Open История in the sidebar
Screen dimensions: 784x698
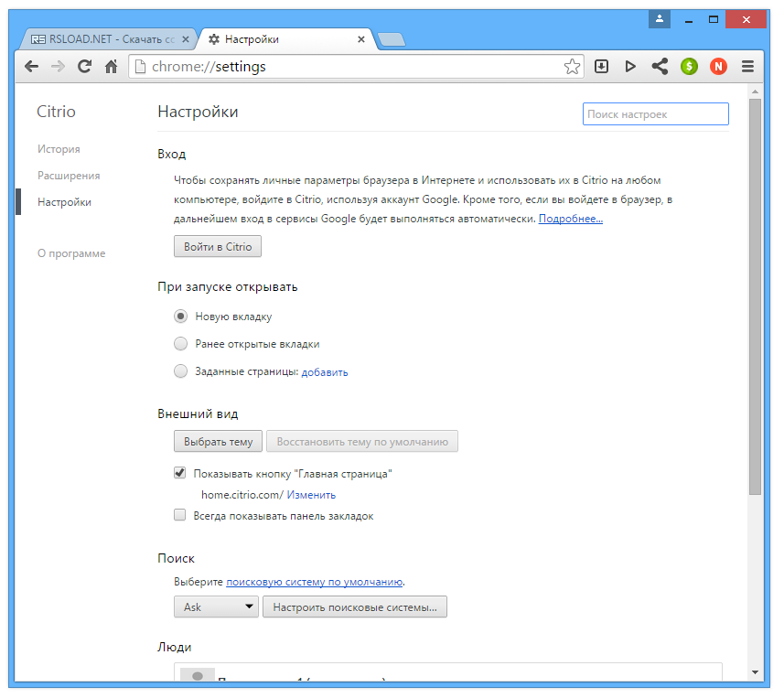[59, 149]
